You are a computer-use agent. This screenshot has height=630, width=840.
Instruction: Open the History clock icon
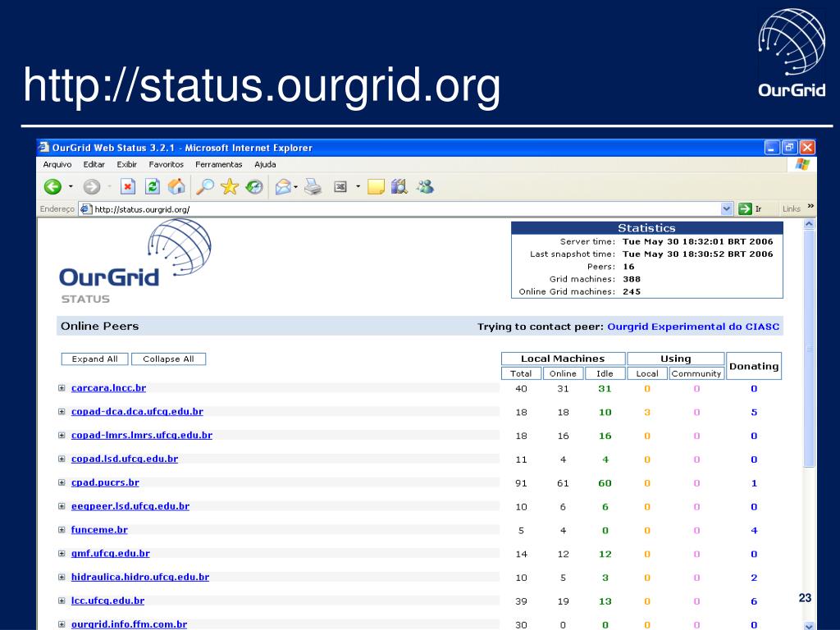coord(254,186)
